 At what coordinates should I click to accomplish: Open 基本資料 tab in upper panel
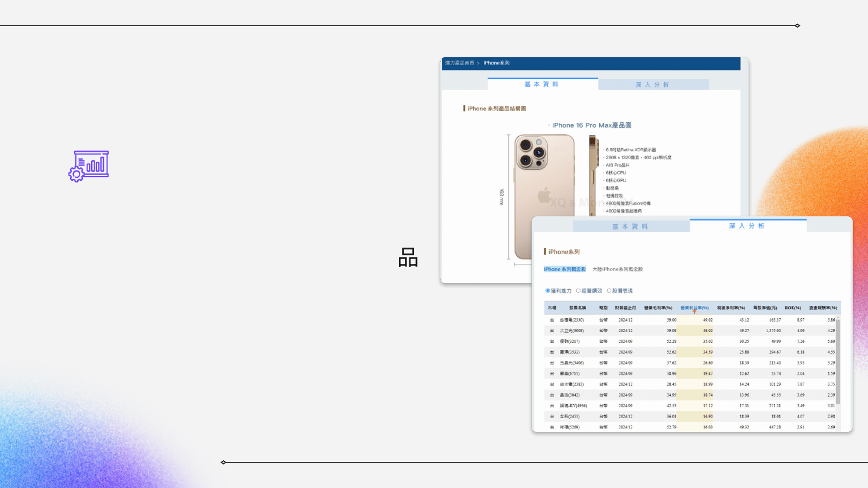[x=542, y=84]
